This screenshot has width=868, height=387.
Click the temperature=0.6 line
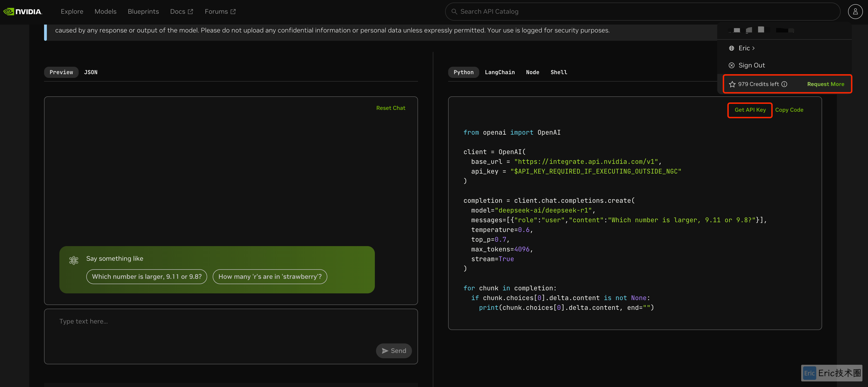[x=502, y=230]
